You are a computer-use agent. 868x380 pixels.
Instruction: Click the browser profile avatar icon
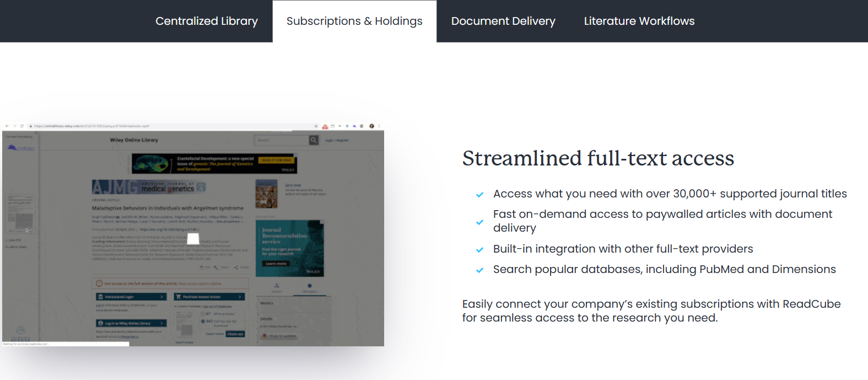[x=371, y=126]
